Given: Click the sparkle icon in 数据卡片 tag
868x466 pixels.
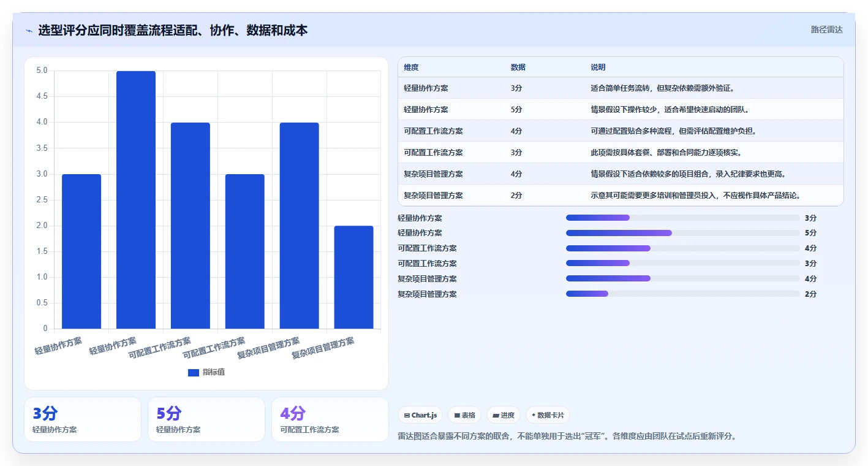Looking at the screenshot, I should tap(534, 415).
